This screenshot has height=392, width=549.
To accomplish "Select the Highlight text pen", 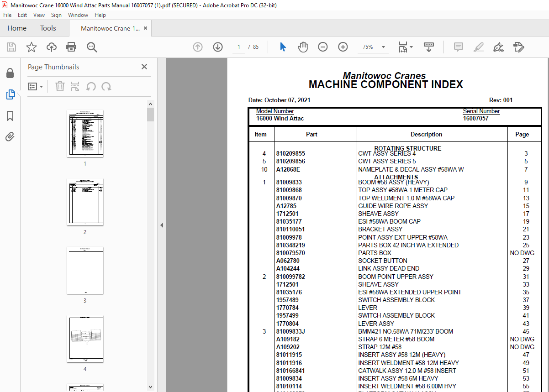I will [478, 47].
